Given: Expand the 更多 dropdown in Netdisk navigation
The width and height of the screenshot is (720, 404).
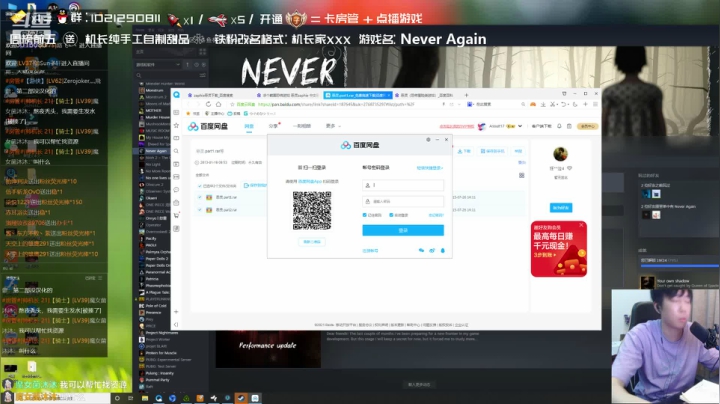Looking at the screenshot, I should [333, 126].
